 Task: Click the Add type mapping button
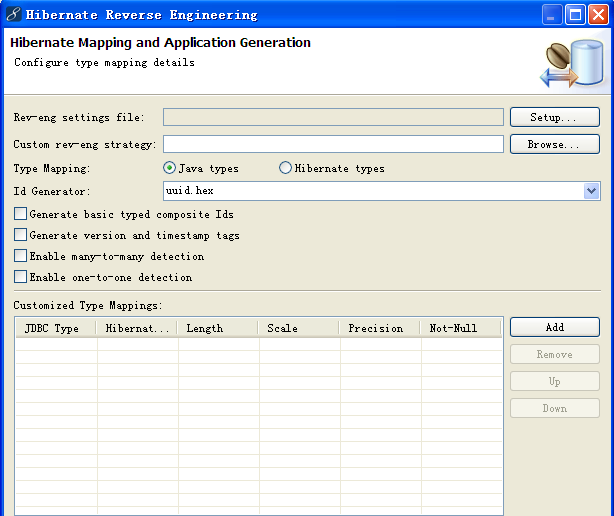554,327
